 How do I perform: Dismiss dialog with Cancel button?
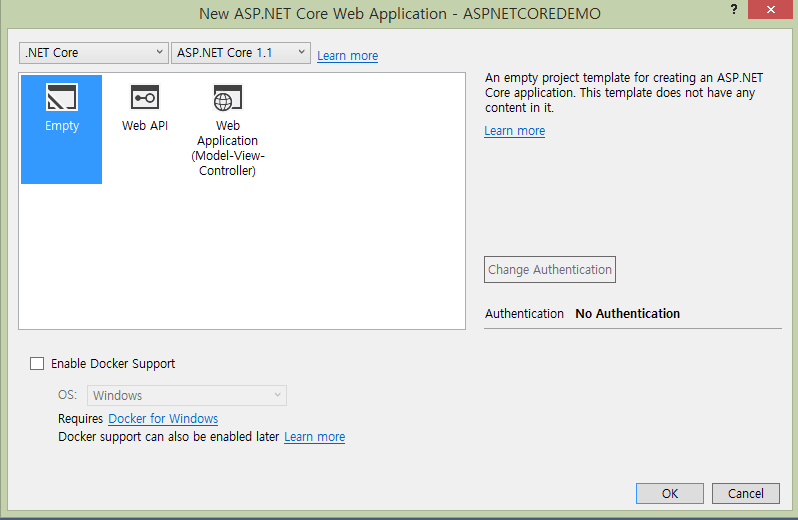tap(746, 493)
